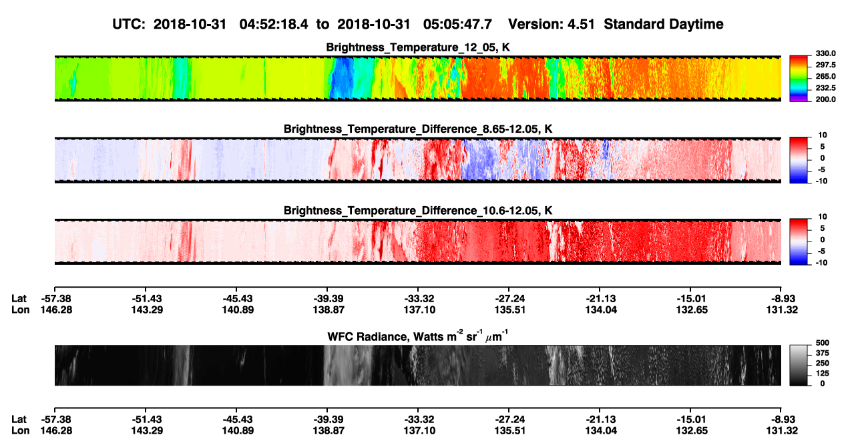Image resolution: width=868 pixels, height=445 pixels.
Task: Click longitude 137.10 on the upper axis
Action: coord(418,310)
